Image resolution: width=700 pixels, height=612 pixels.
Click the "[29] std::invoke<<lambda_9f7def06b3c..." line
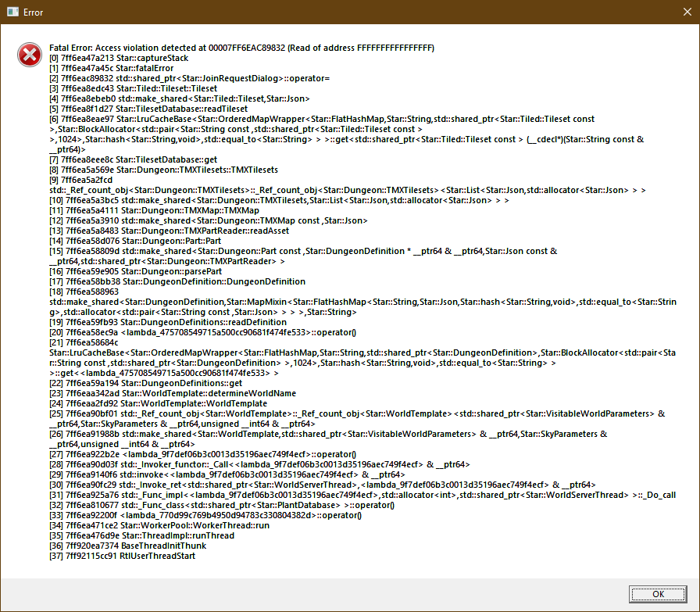[x=227, y=475]
